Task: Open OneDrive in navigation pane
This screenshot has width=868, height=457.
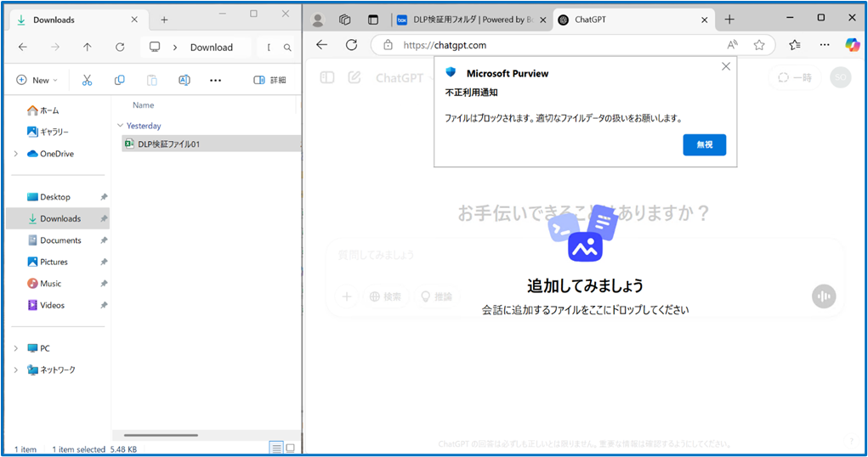Action: [50, 154]
